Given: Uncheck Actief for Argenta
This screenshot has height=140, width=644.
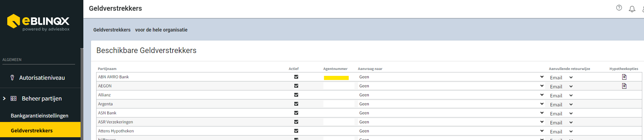Looking at the screenshot, I should (296, 104).
